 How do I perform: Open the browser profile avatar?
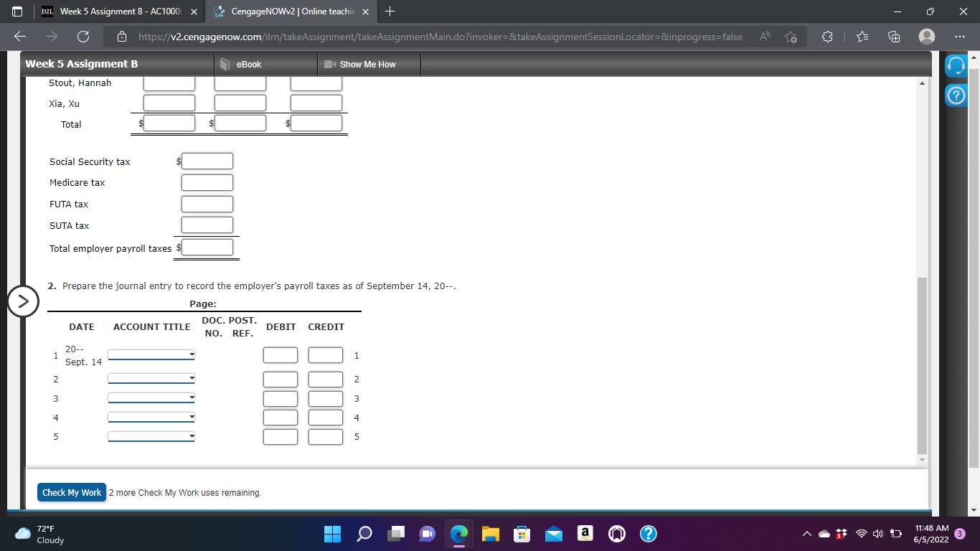coord(925,37)
